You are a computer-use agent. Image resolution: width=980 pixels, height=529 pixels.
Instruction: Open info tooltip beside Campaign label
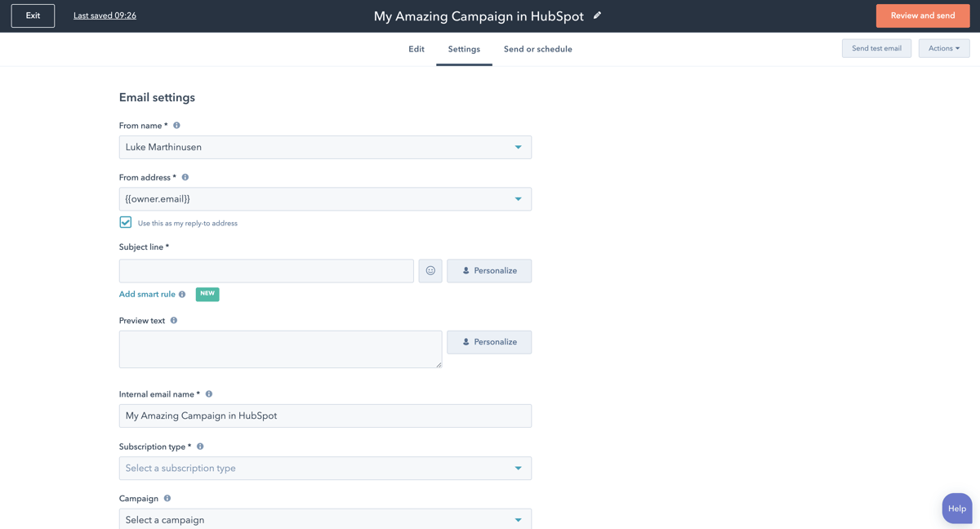[167, 498]
